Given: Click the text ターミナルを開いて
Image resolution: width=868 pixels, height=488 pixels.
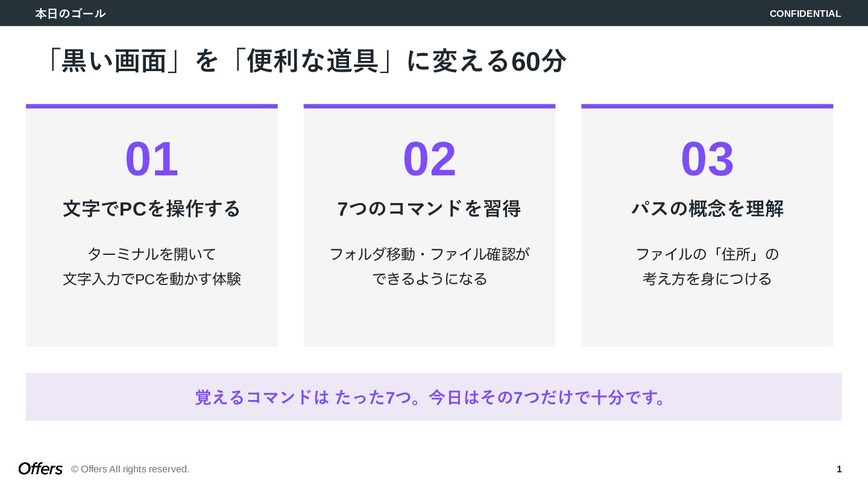Looking at the screenshot, I should (x=152, y=254).
